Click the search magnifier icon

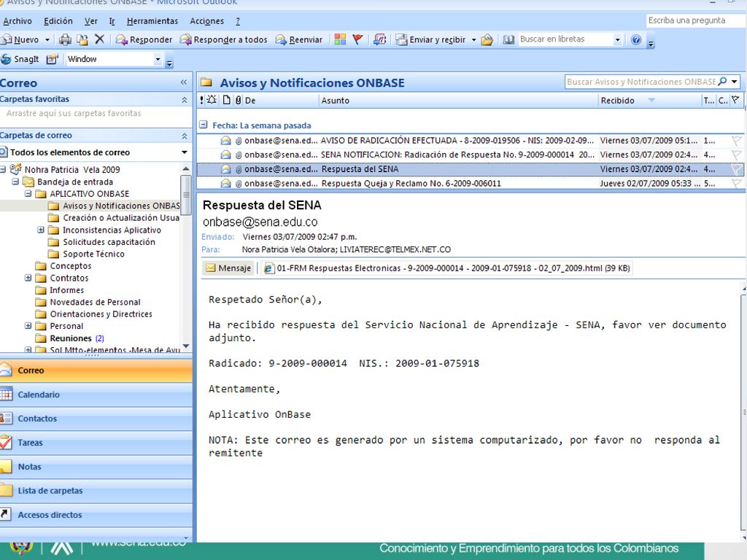coord(722,82)
